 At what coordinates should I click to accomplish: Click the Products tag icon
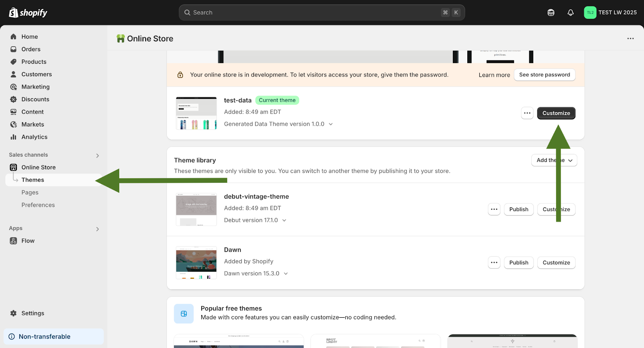click(x=14, y=62)
